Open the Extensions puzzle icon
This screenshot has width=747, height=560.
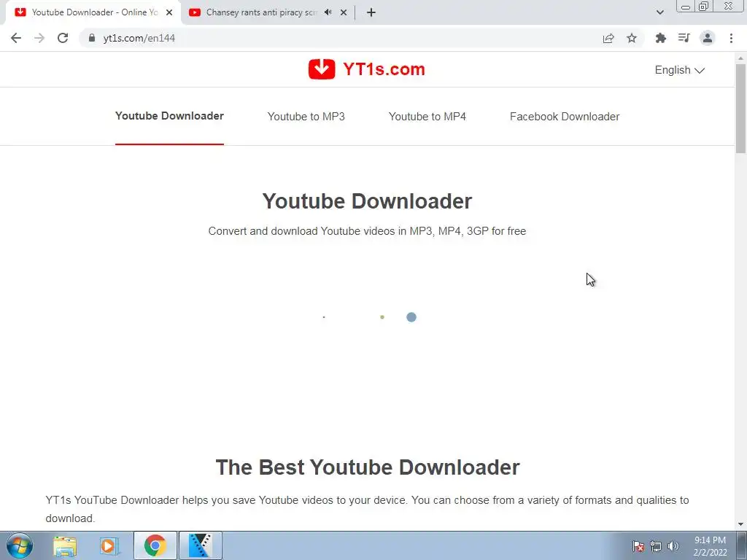(x=660, y=38)
